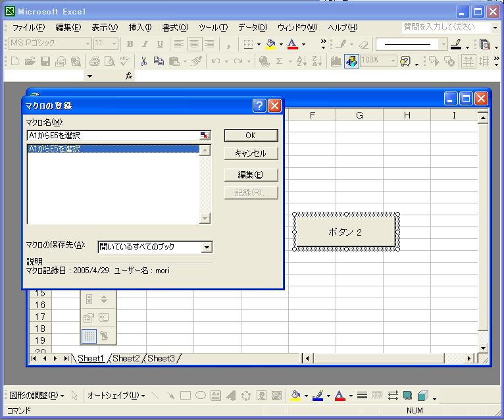Image resolution: width=504 pixels, height=420 pixels.
Task: Click Cancel (キャンセル) in macro dialog
Action: pos(251,153)
